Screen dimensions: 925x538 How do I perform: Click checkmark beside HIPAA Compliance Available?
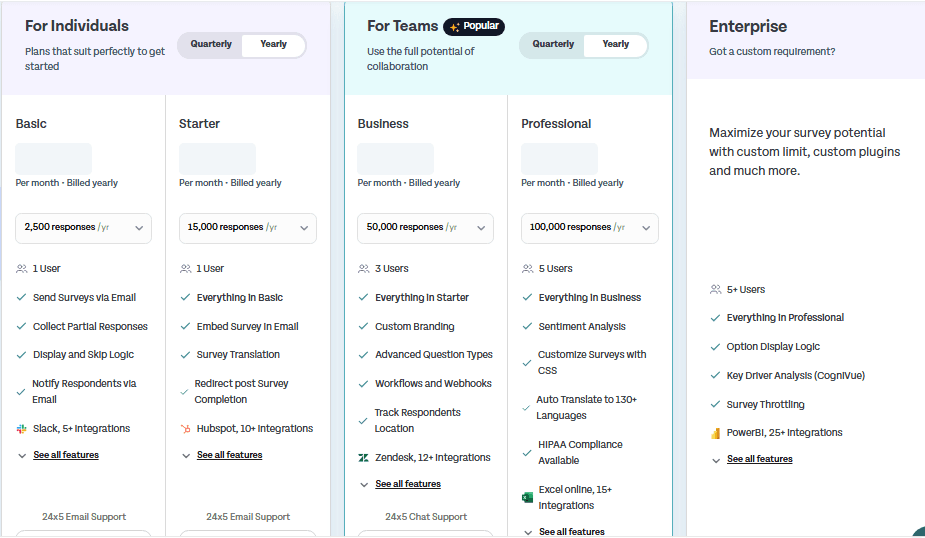point(527,453)
